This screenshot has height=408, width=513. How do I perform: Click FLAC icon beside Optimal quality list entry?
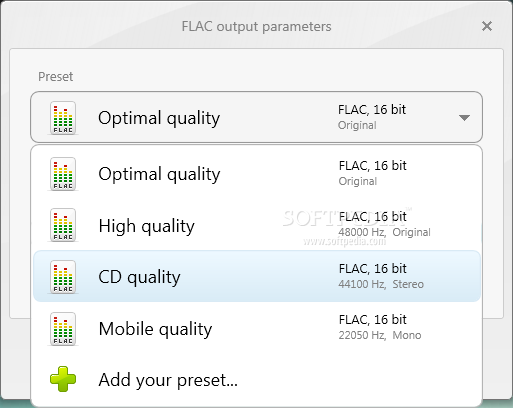63,174
